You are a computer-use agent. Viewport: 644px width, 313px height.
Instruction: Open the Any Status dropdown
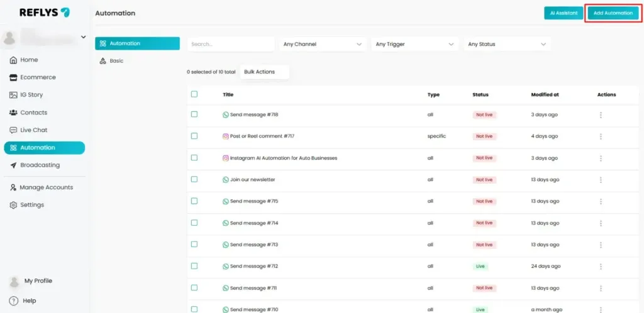coord(507,44)
